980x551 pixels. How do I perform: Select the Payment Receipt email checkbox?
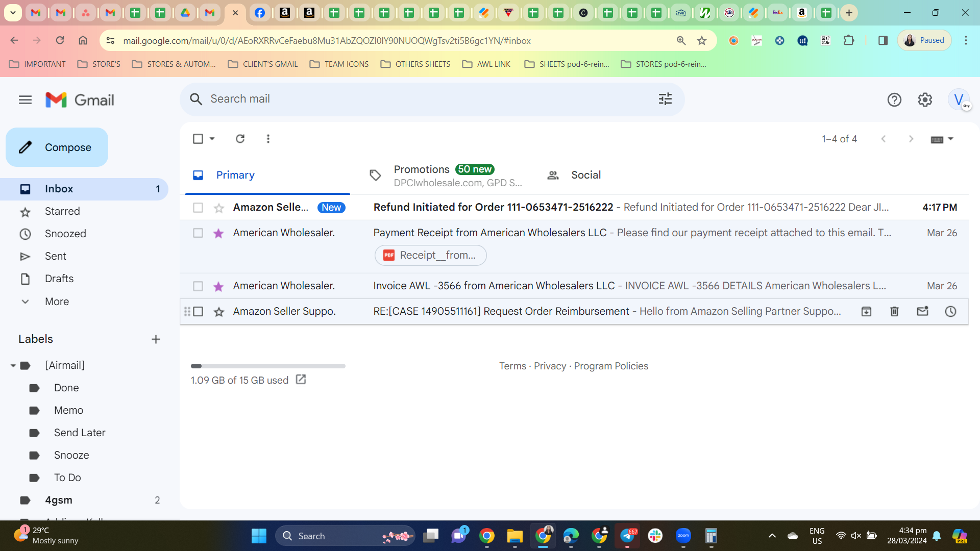[x=198, y=233]
